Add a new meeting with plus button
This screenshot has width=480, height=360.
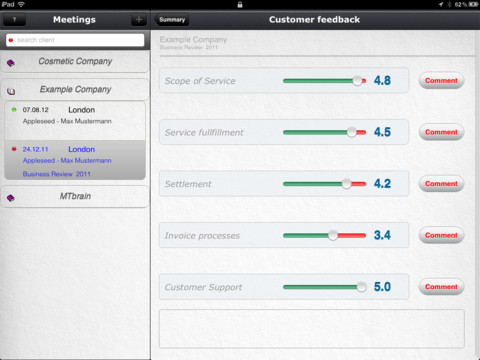(x=139, y=20)
